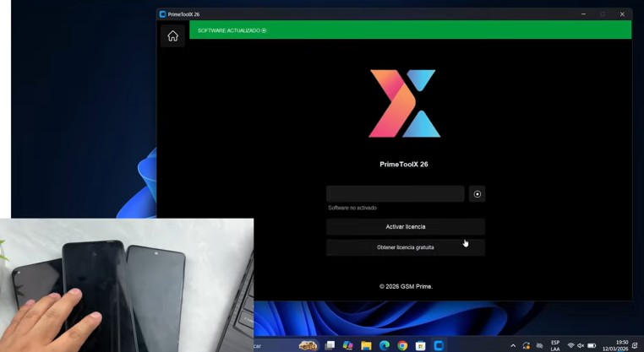Click the crossed-out cloud tray icon
Image resolution: width=644 pixels, height=352 pixels.
(540, 346)
